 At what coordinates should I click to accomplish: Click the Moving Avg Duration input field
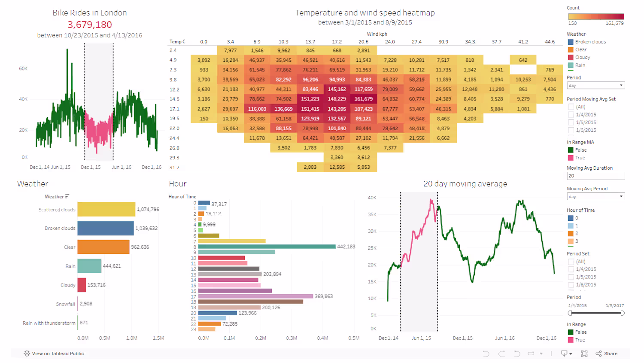pos(596,176)
